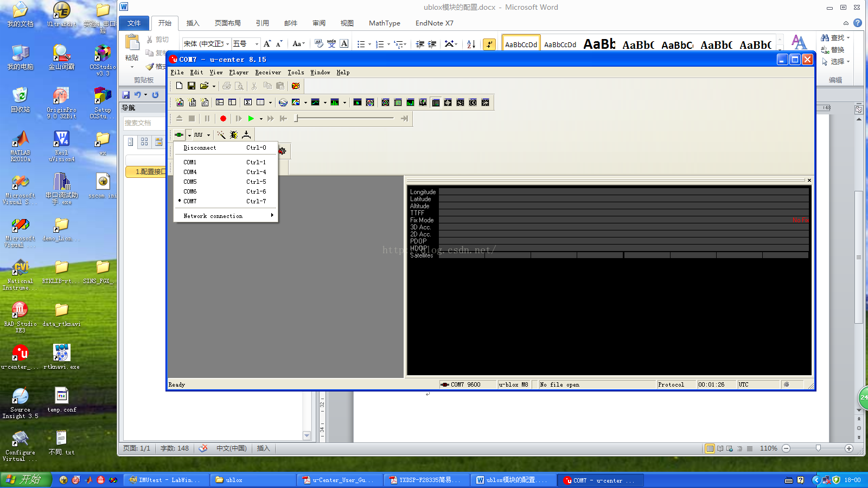Open the Play speed dropdown arrow
This screenshot has height=488, width=868.
click(261, 118)
